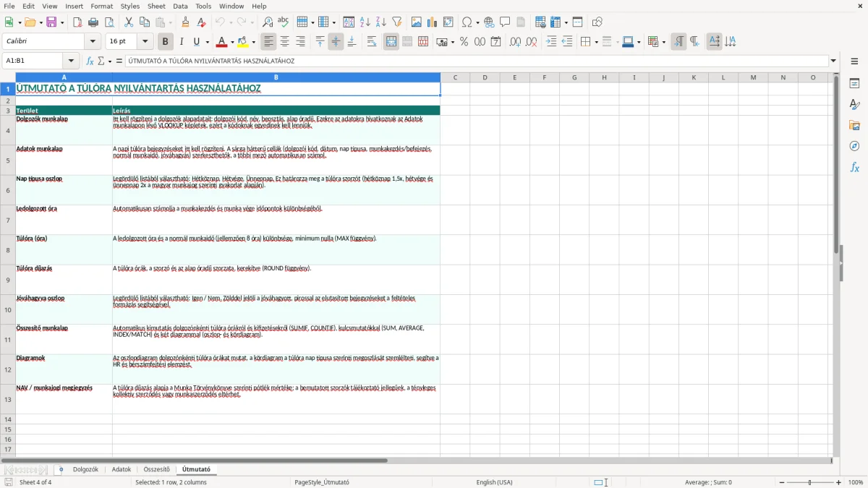Screen dimensions: 868x488
Task: Click Format as Date icon
Action: point(496,42)
